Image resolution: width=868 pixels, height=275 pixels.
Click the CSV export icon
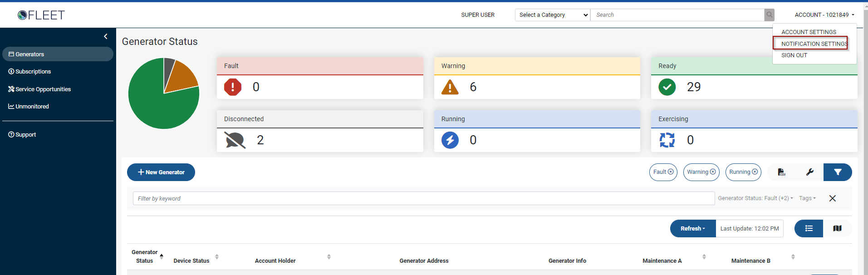pyautogui.click(x=781, y=172)
